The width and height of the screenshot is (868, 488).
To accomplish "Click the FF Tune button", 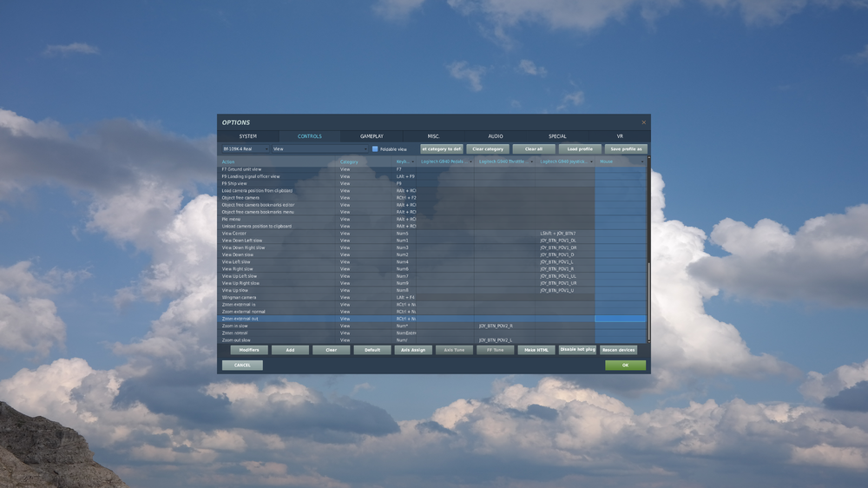I will pyautogui.click(x=495, y=350).
